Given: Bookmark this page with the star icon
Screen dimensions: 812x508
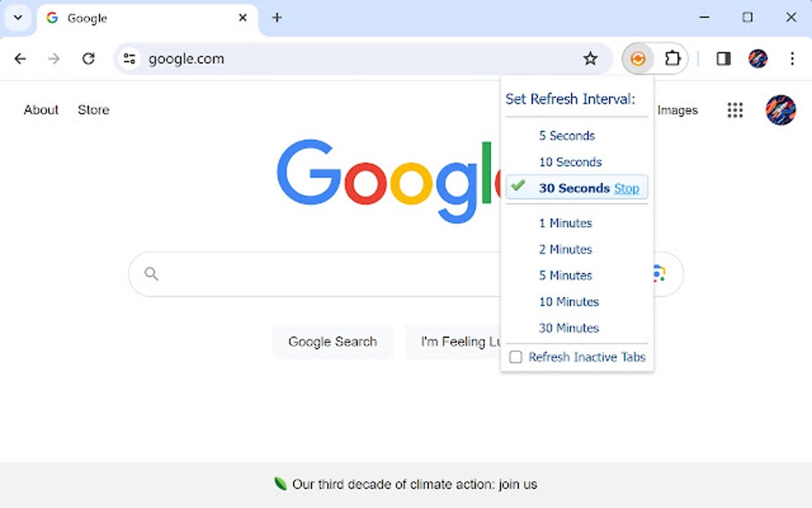Looking at the screenshot, I should coord(590,58).
